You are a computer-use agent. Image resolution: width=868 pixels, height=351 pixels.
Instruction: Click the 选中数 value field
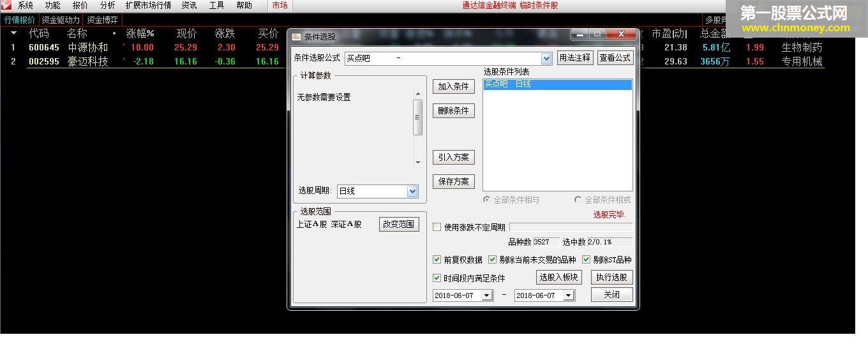pyautogui.click(x=609, y=242)
